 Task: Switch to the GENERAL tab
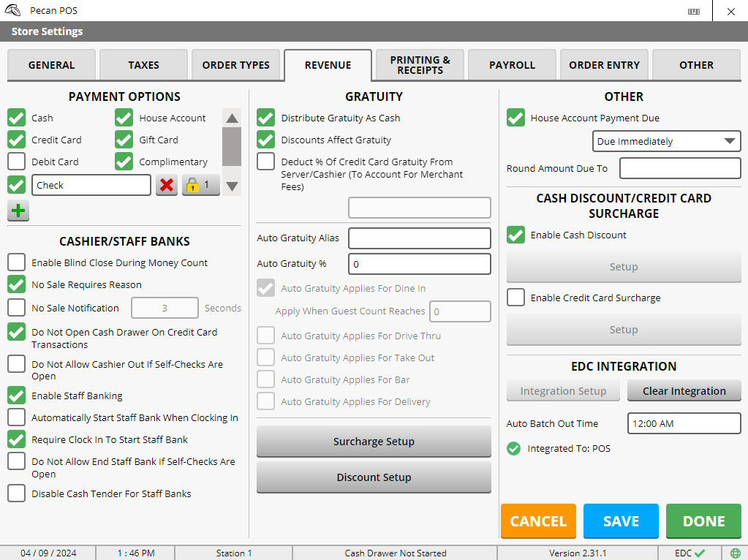click(51, 65)
